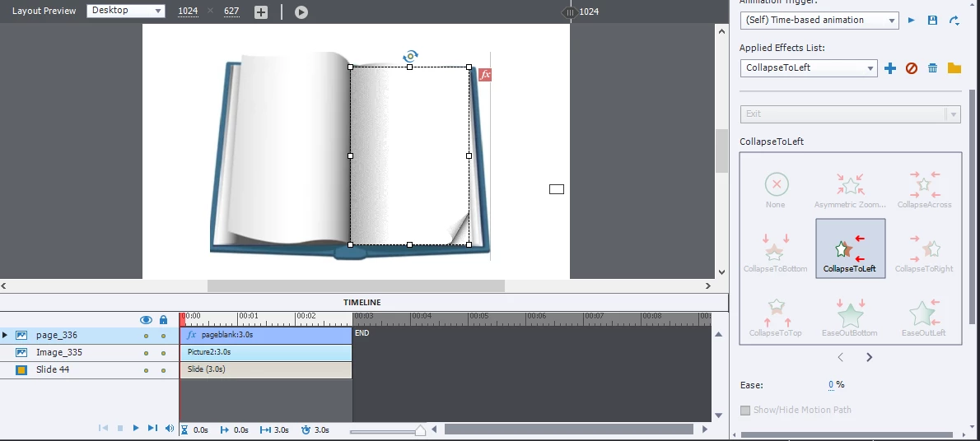Click the 1024 layout width value
980x441 pixels.
coord(188,12)
